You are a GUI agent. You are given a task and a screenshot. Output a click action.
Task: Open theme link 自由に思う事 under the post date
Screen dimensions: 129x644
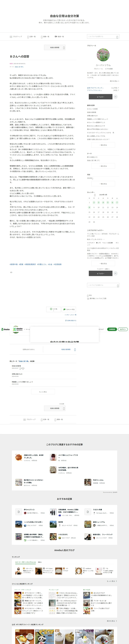19,67
